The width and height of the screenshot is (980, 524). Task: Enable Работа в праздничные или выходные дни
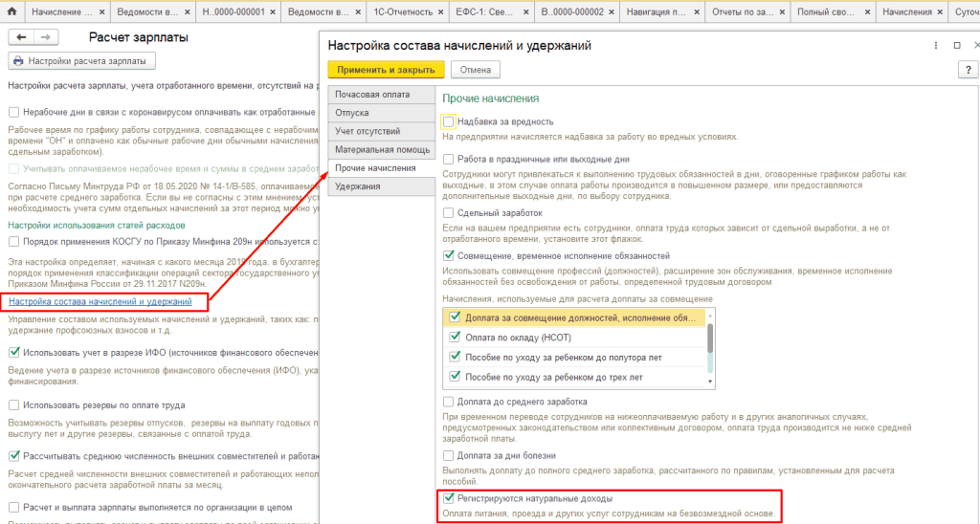coord(448,160)
